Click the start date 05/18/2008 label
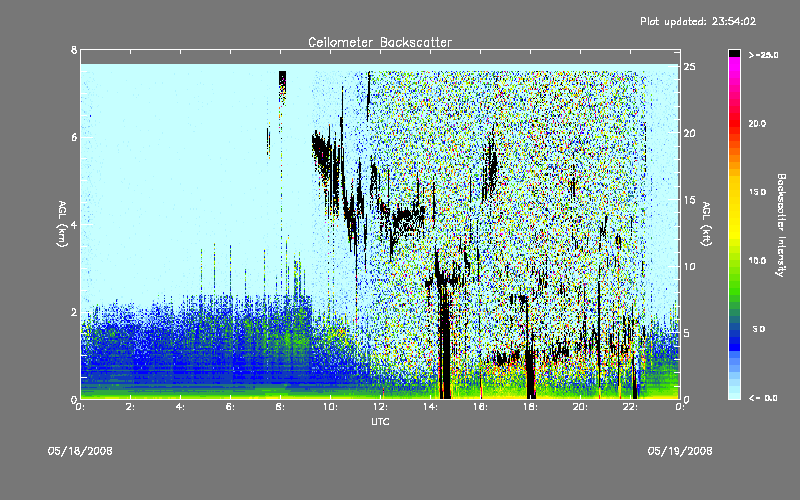This screenshot has height=500, width=800. 80,451
